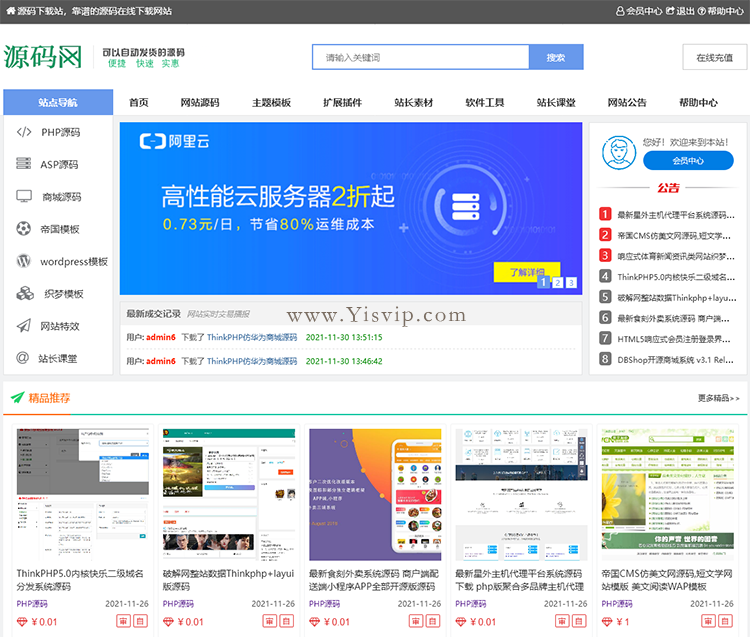
Task: Click 自 badge on ThinkPHP5.0内核 card
Action: (140, 621)
